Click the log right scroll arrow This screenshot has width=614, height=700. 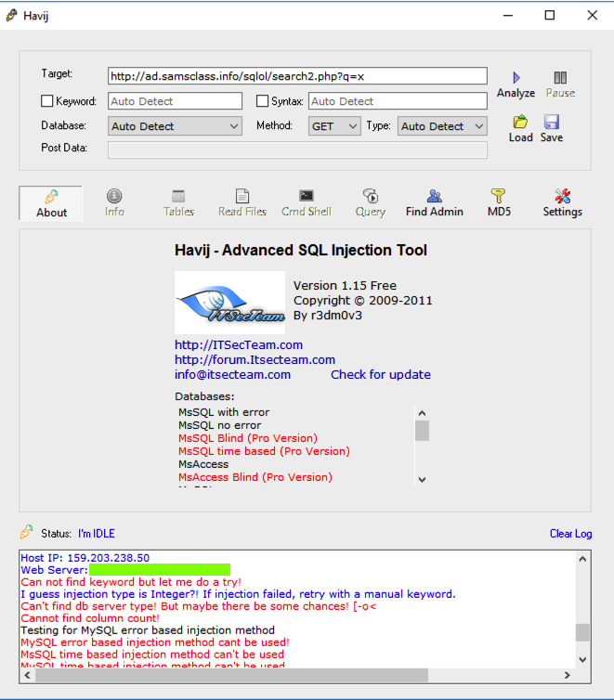click(568, 675)
